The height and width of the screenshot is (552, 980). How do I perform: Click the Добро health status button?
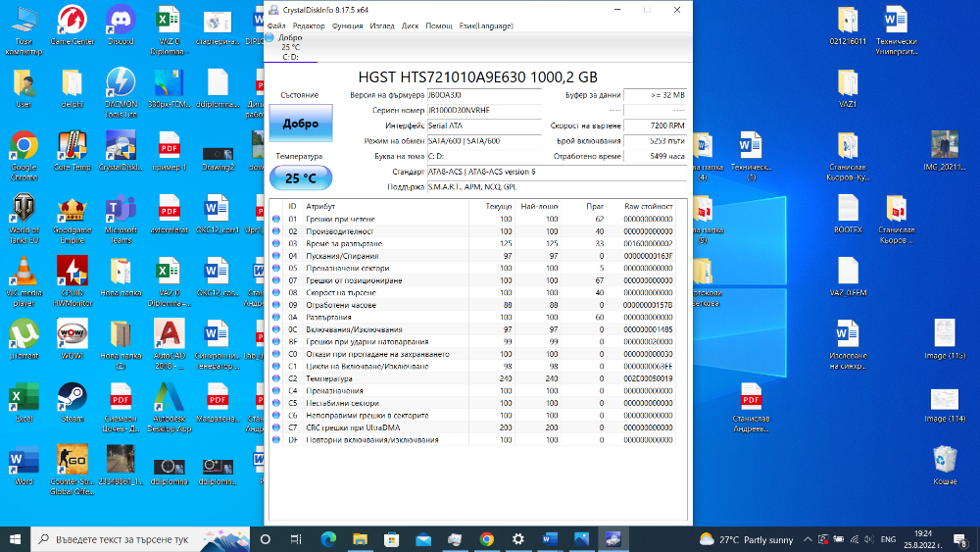301,124
